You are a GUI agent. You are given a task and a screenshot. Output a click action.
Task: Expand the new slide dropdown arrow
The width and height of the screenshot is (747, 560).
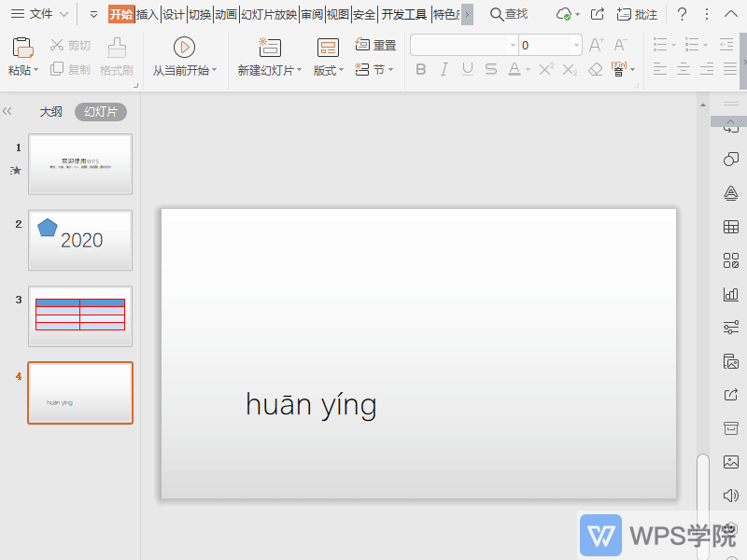click(x=299, y=71)
